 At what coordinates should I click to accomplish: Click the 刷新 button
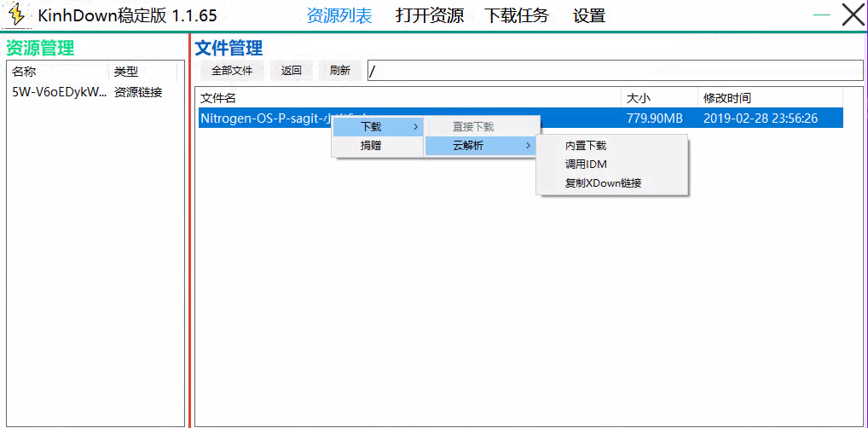(x=340, y=71)
